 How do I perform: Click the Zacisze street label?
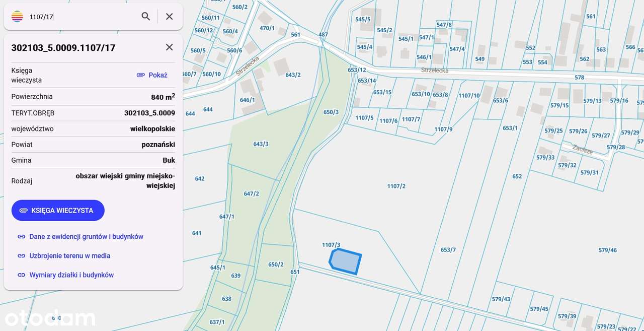pyautogui.click(x=583, y=149)
